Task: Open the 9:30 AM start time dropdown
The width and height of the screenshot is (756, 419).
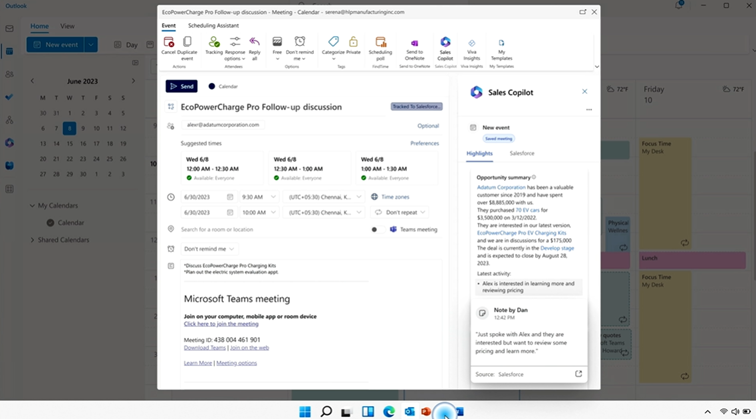Action: point(259,197)
